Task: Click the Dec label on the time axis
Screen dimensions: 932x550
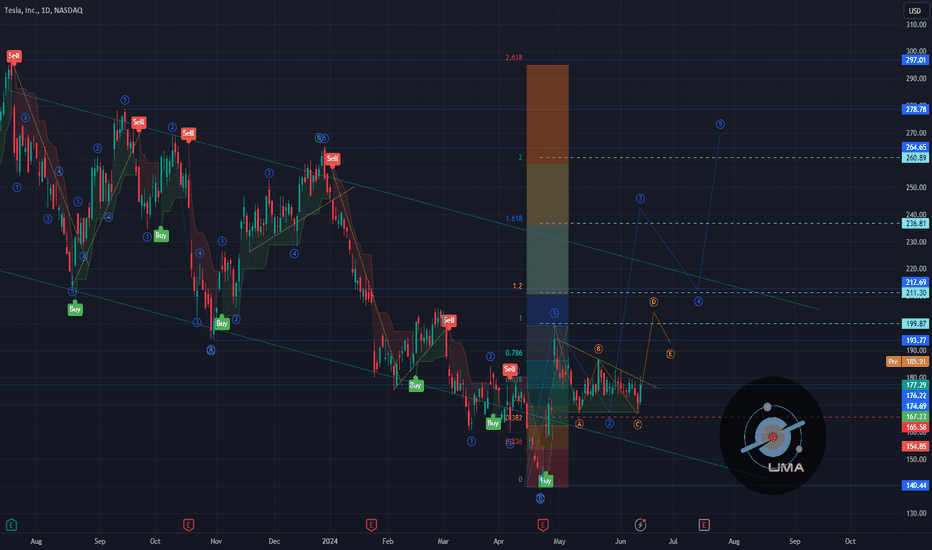Action: point(274,541)
